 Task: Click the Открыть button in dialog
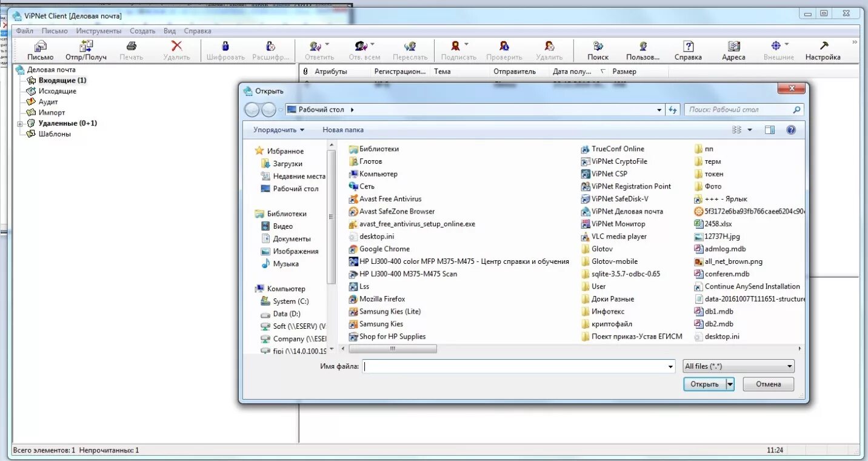705,384
